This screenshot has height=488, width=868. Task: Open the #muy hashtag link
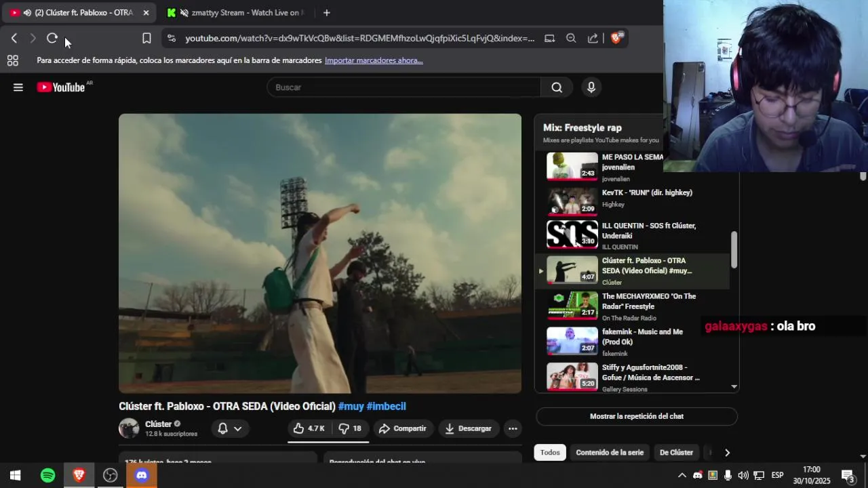tap(351, 406)
